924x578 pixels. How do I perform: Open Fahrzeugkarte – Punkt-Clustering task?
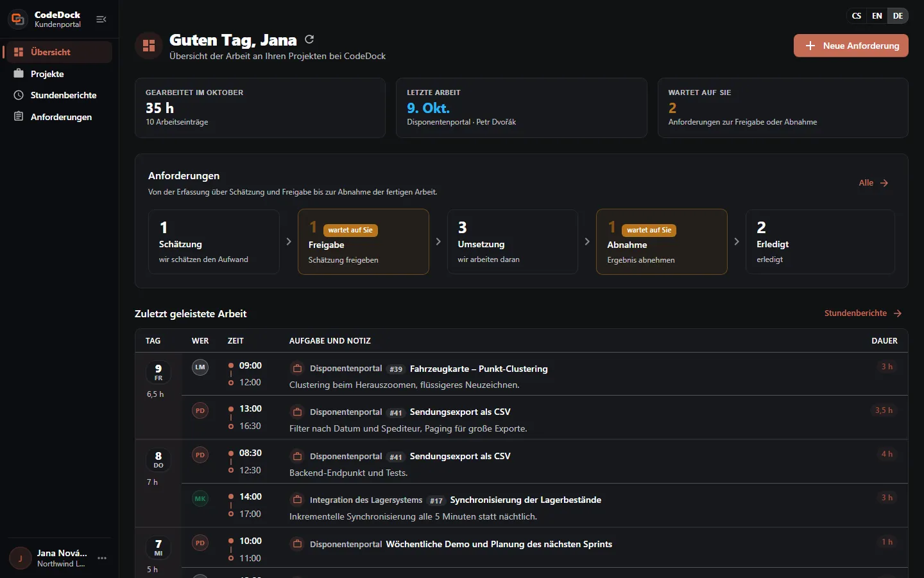coord(479,369)
